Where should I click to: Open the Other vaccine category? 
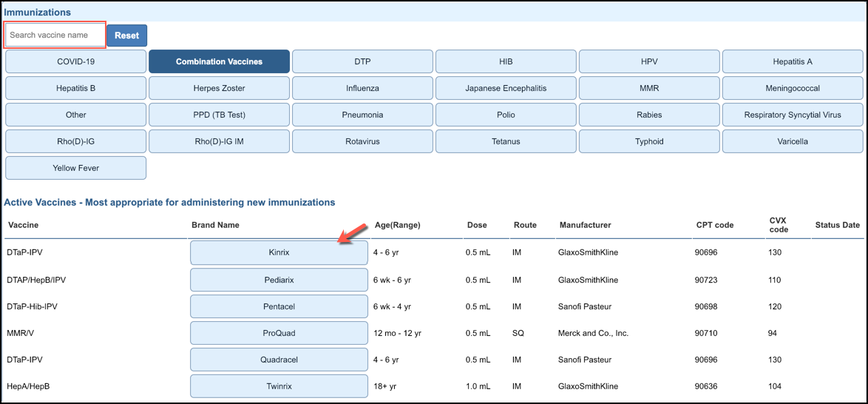pos(76,115)
